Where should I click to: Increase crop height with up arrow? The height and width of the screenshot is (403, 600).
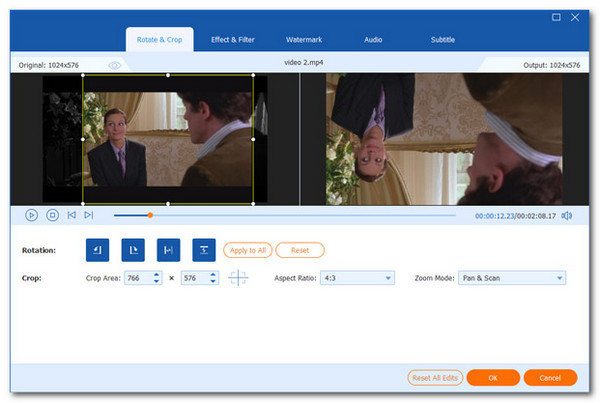(x=213, y=274)
